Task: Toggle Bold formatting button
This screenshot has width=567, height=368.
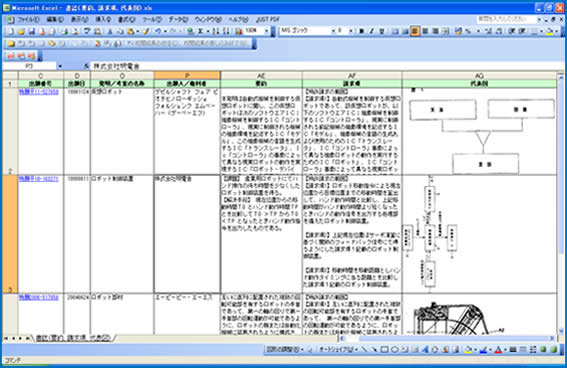Action: coord(361,31)
